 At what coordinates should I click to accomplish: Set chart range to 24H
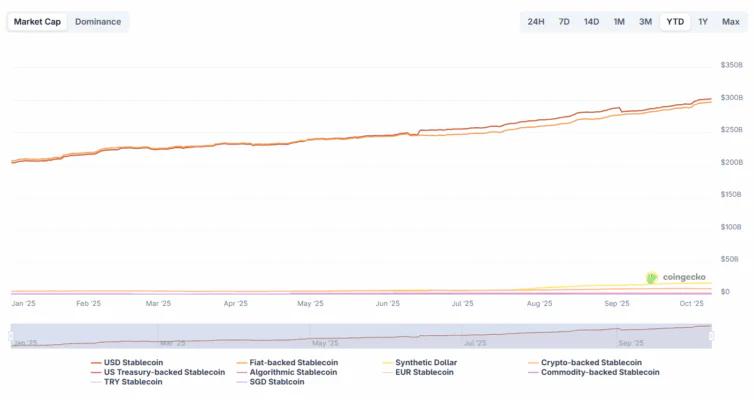coord(536,21)
